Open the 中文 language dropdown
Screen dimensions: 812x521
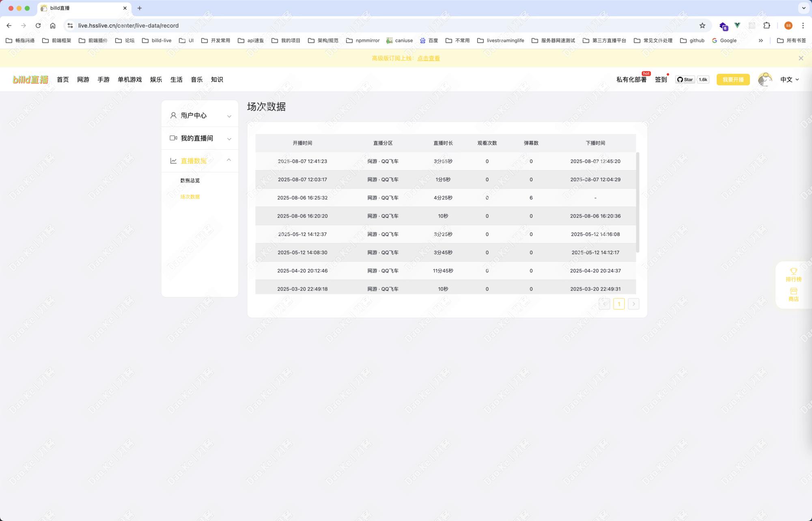[x=789, y=79]
